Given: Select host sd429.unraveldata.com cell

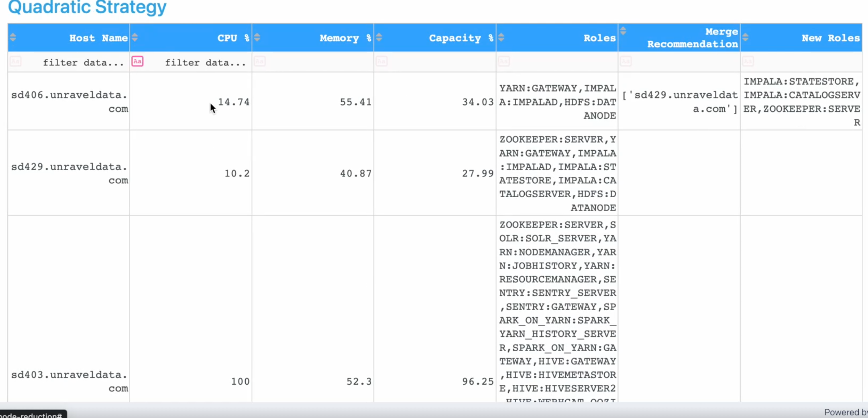Looking at the screenshot, I should [x=69, y=173].
